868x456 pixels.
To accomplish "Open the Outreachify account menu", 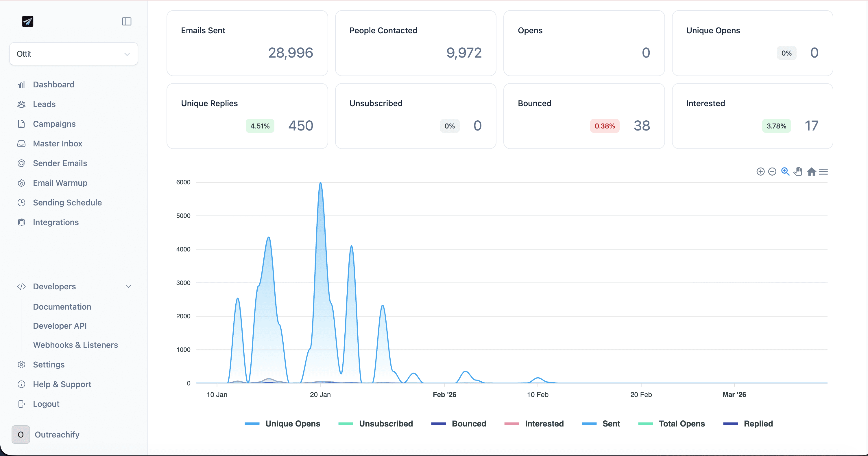I will pyautogui.click(x=57, y=434).
